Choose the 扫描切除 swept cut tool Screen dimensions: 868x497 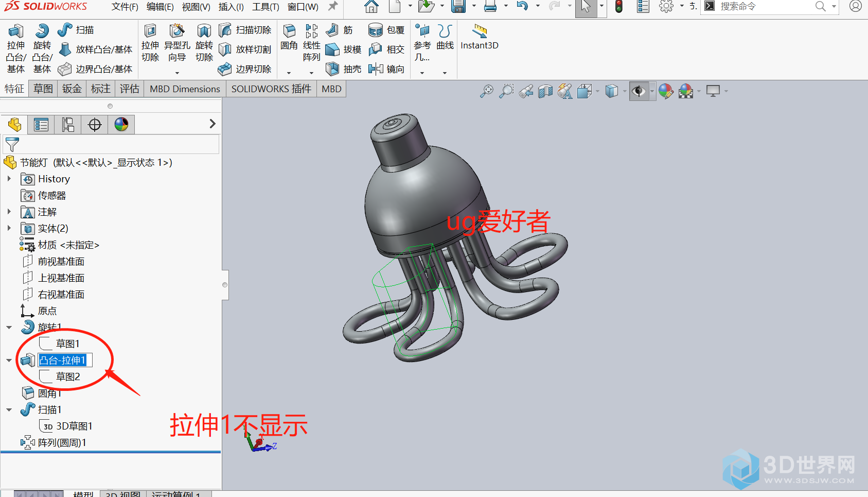(245, 30)
